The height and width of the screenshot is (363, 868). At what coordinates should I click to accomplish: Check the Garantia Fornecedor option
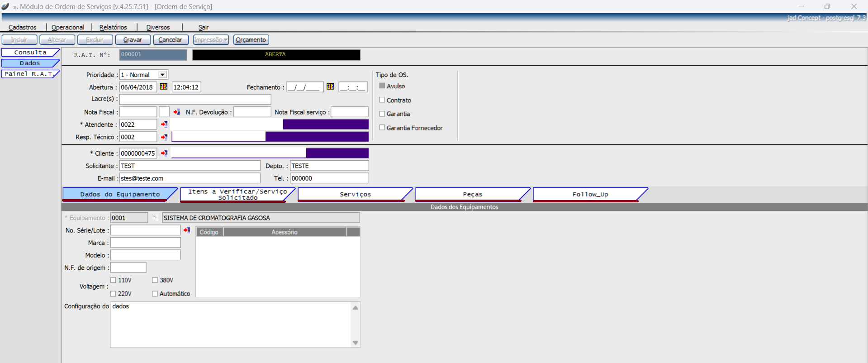382,128
